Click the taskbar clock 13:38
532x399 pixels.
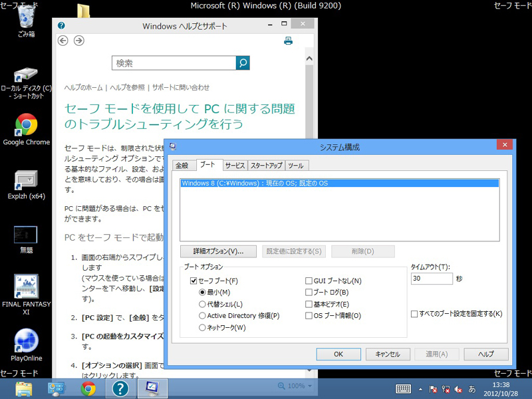click(x=501, y=385)
